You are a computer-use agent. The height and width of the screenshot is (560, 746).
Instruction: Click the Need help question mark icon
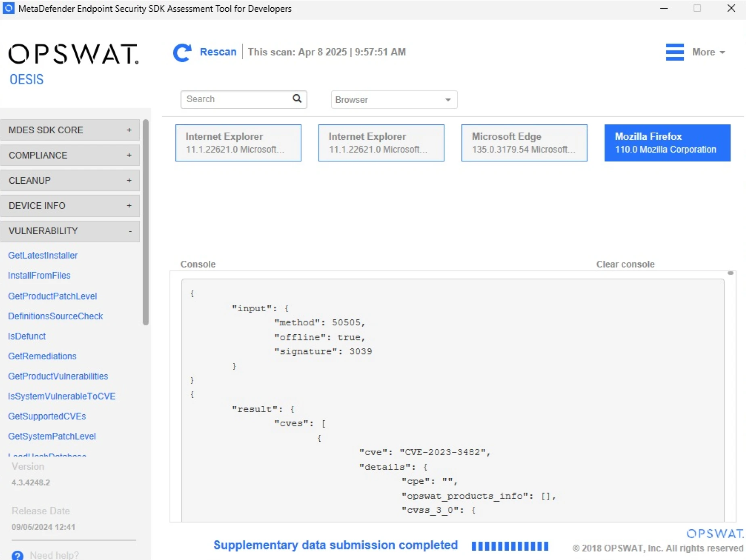(17, 555)
